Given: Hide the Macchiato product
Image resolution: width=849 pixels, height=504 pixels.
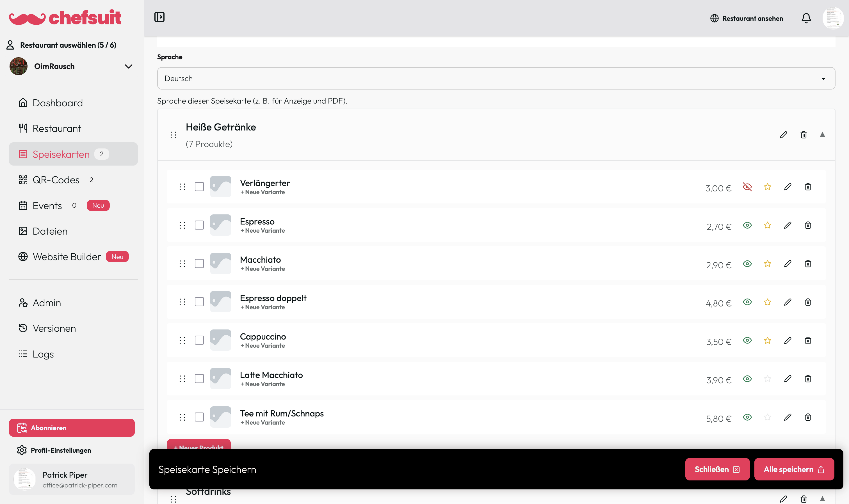Looking at the screenshot, I should click(x=747, y=264).
